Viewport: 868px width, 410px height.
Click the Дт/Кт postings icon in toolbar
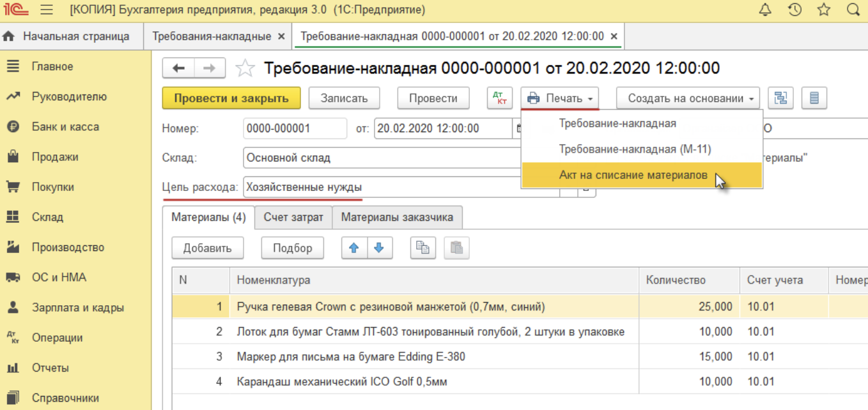(x=500, y=98)
